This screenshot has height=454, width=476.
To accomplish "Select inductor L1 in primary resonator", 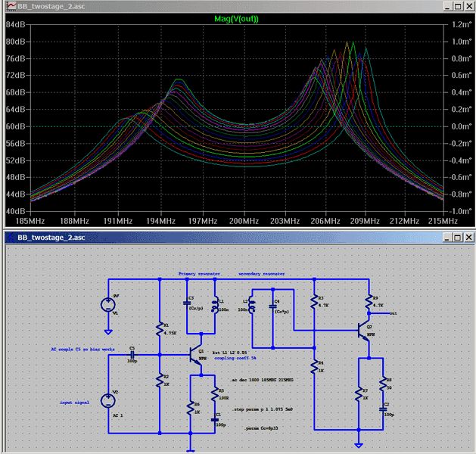I will 215,304.
